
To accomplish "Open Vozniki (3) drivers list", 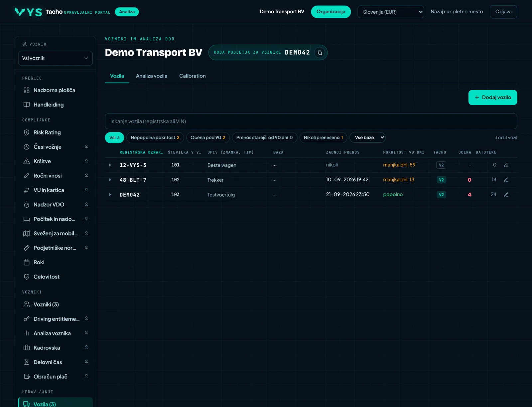I will point(55,305).
